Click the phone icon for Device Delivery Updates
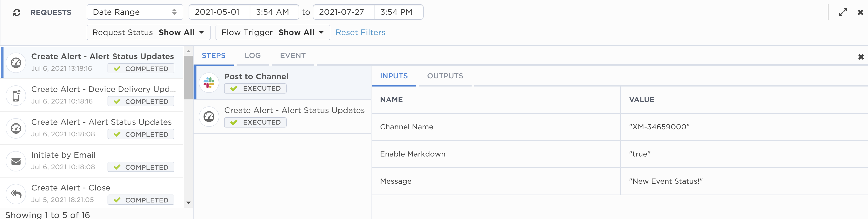Viewport: 868px width, 219px height. pyautogui.click(x=16, y=95)
